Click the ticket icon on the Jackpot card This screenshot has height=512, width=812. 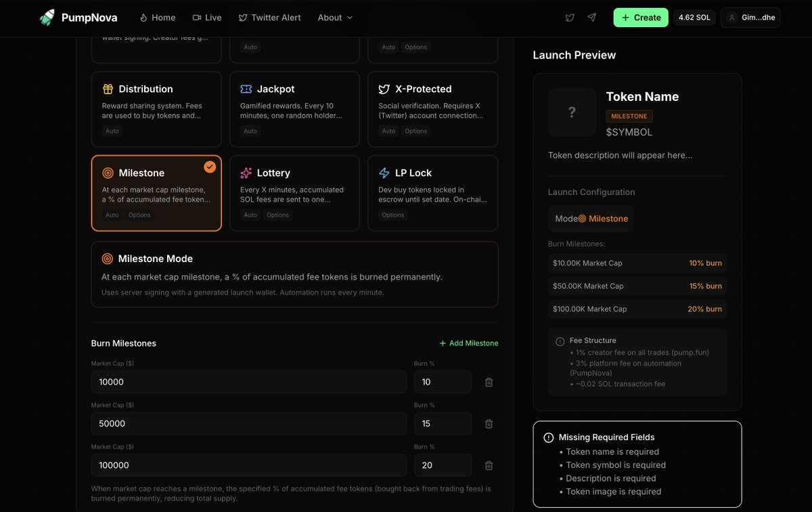247,88
